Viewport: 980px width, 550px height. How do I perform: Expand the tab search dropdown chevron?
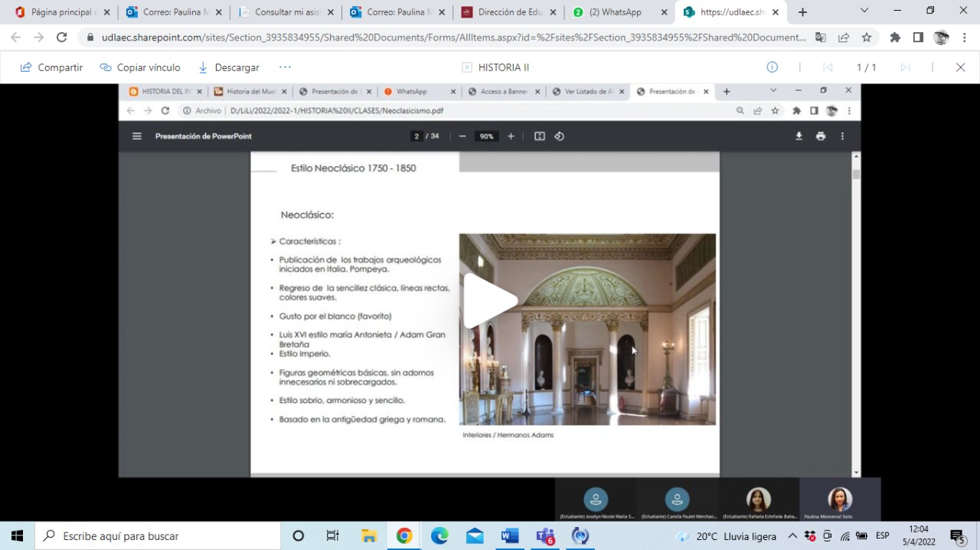[864, 11]
